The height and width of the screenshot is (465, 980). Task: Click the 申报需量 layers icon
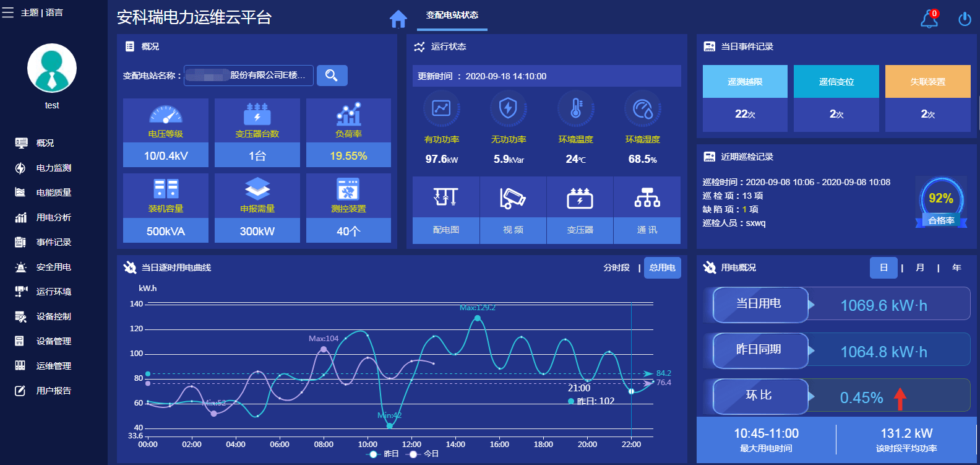coord(257,189)
